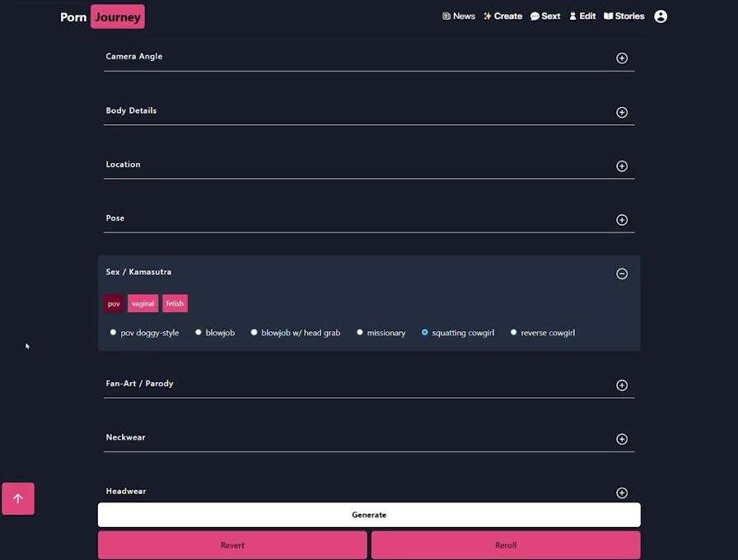Viewport: 738px width, 560px height.
Task: Expand the Camera Angle section
Action: pos(622,58)
